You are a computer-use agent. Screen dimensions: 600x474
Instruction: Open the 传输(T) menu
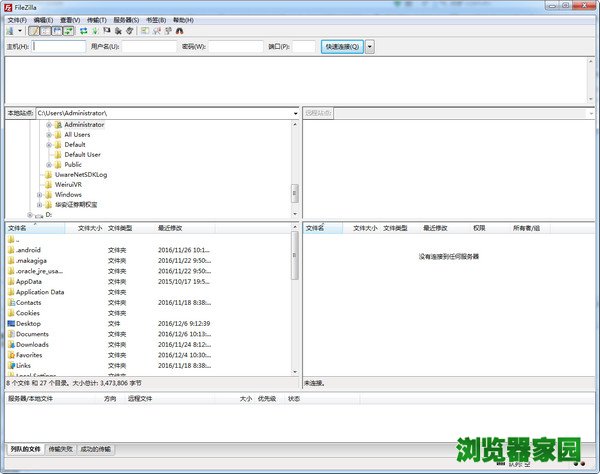click(x=98, y=19)
